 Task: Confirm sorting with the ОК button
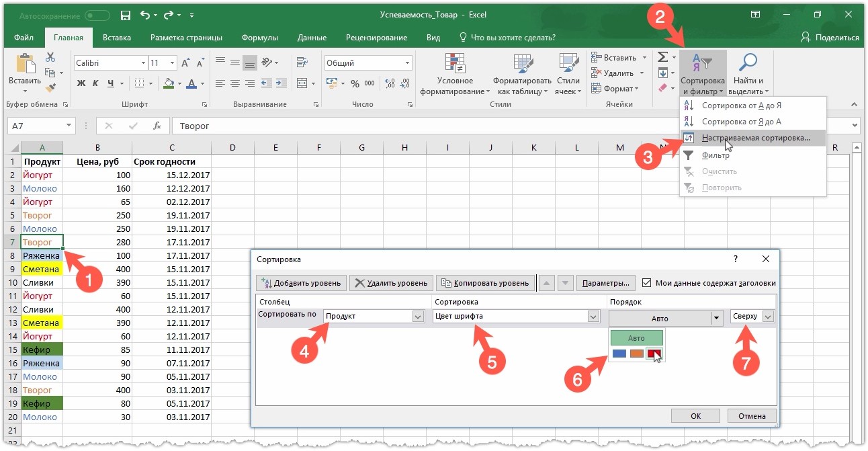pyautogui.click(x=696, y=416)
